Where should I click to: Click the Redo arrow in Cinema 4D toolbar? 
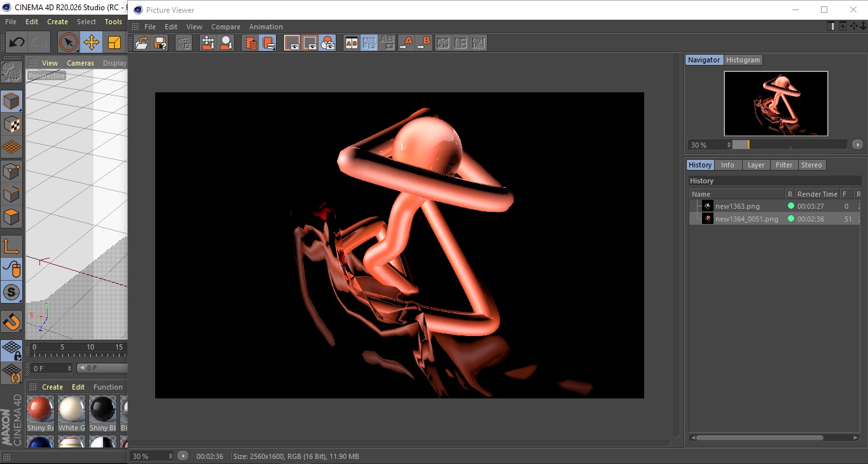pyautogui.click(x=39, y=43)
